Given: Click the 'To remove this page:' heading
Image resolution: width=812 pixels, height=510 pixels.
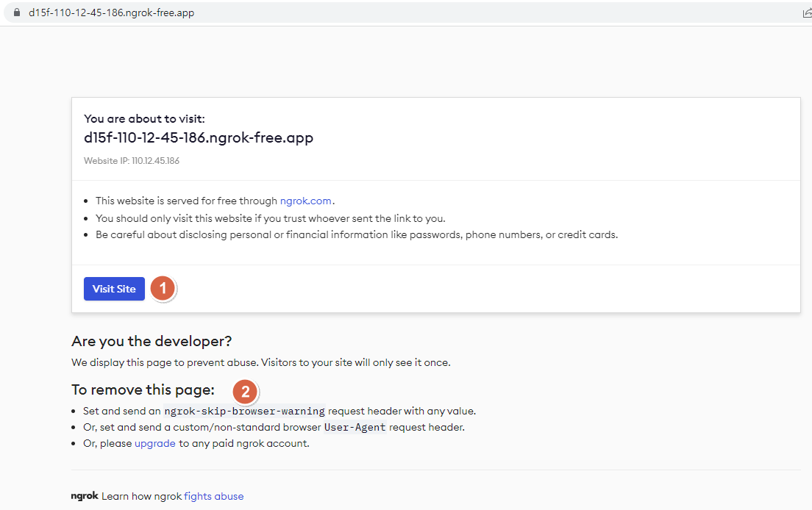Looking at the screenshot, I should tap(143, 389).
